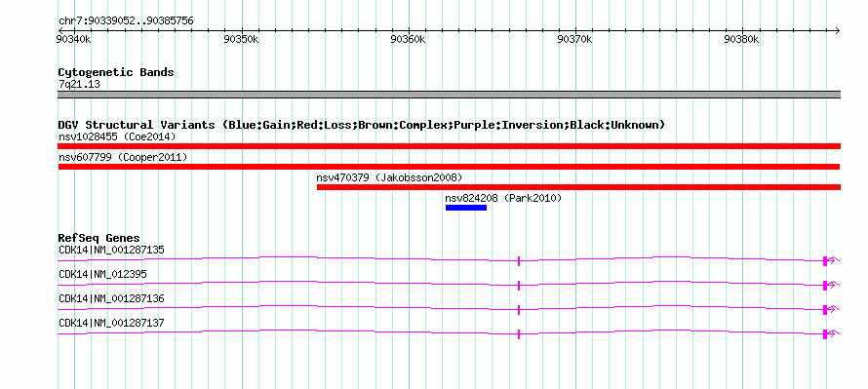The image size is (868, 389).
Task: Click the blue nsv824208 gain bar
Action: (466, 208)
